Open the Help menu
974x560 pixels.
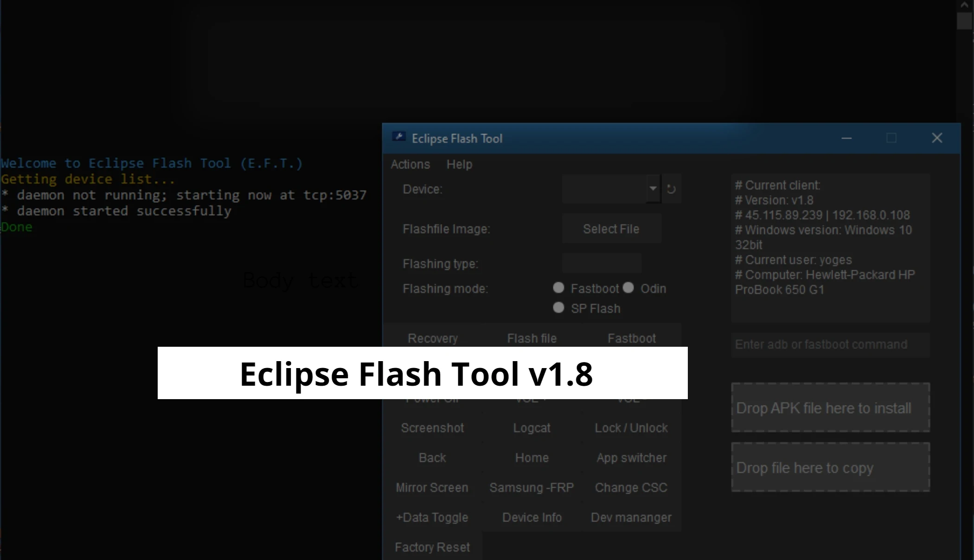coord(459,164)
